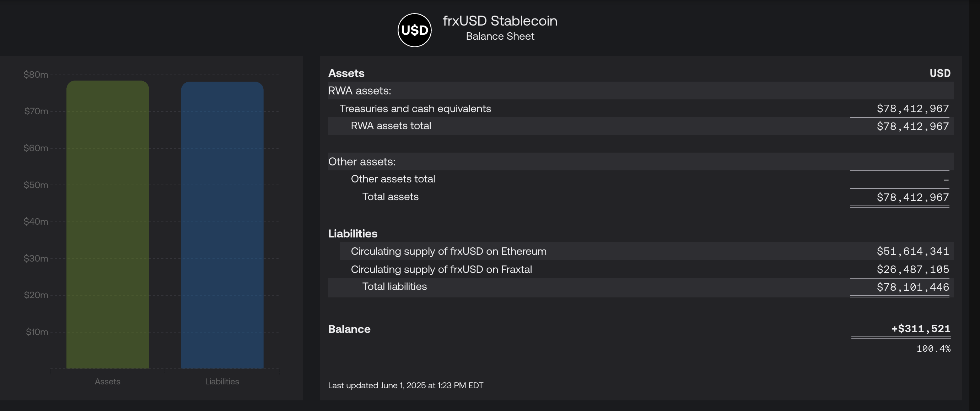Click the frxUSD Stablecoin title

pos(500,21)
